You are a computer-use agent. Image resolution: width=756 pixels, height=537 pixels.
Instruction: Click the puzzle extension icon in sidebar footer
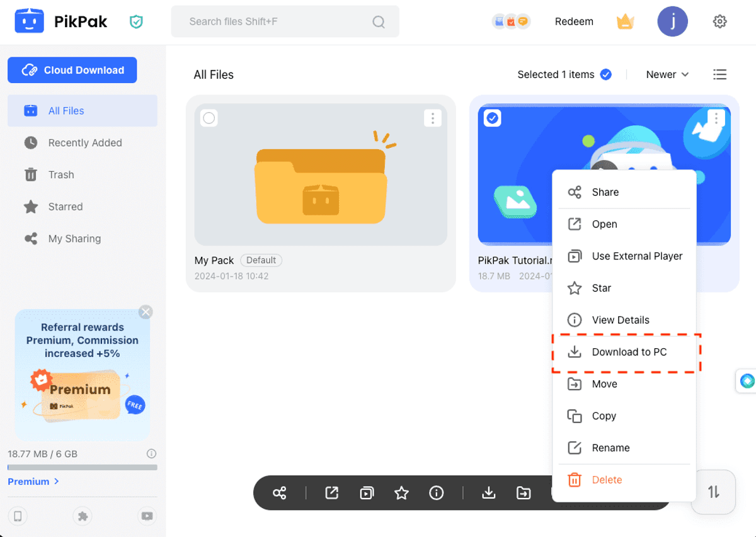[x=83, y=516]
